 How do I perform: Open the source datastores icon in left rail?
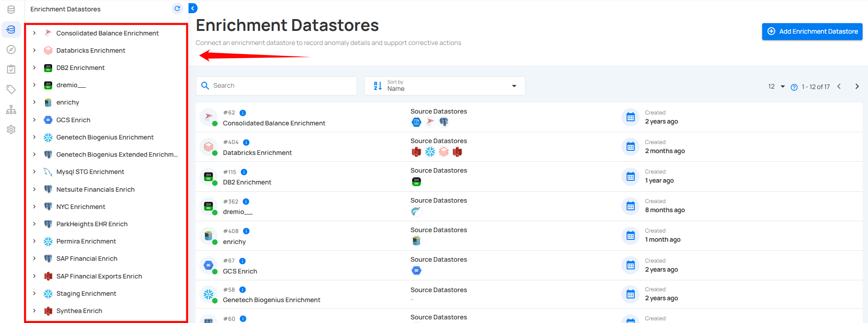pyautogui.click(x=11, y=10)
